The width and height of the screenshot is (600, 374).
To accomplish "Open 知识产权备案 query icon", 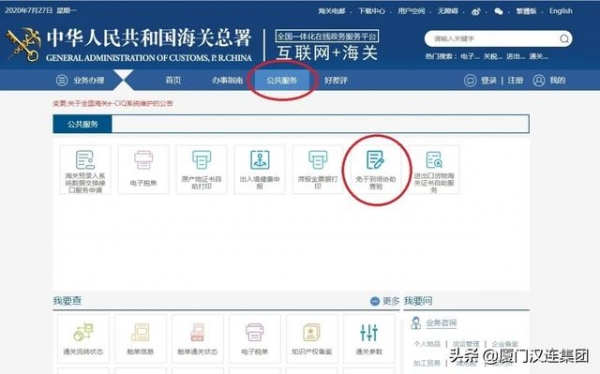I will point(311,332).
